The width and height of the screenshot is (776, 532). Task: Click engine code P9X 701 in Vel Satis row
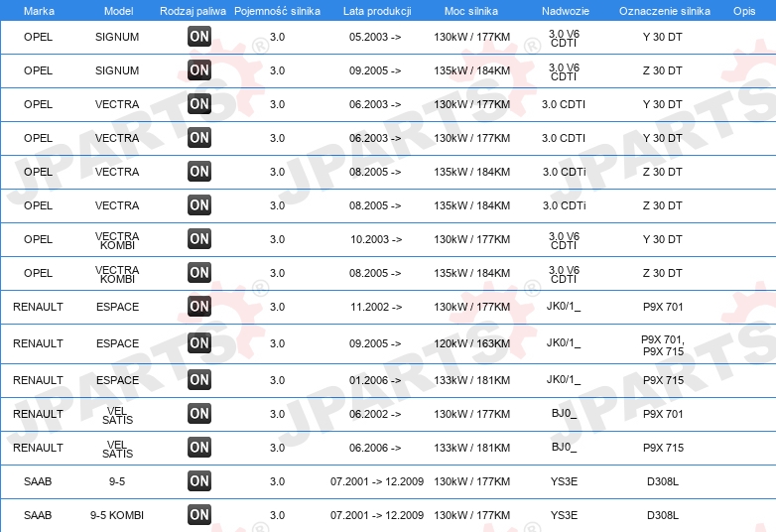click(x=663, y=414)
